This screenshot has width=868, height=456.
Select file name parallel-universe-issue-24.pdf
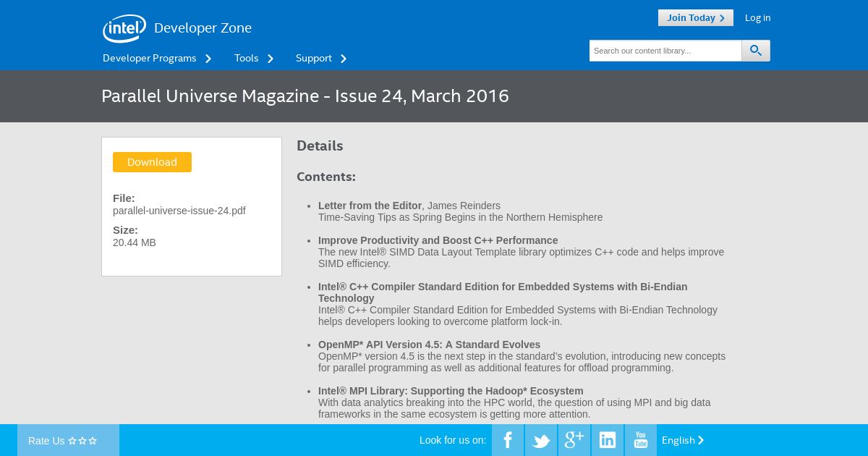point(179,211)
